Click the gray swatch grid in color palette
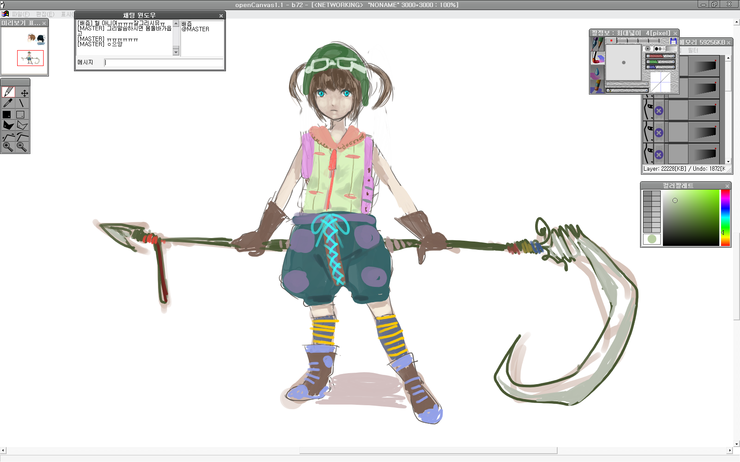 pos(652,211)
